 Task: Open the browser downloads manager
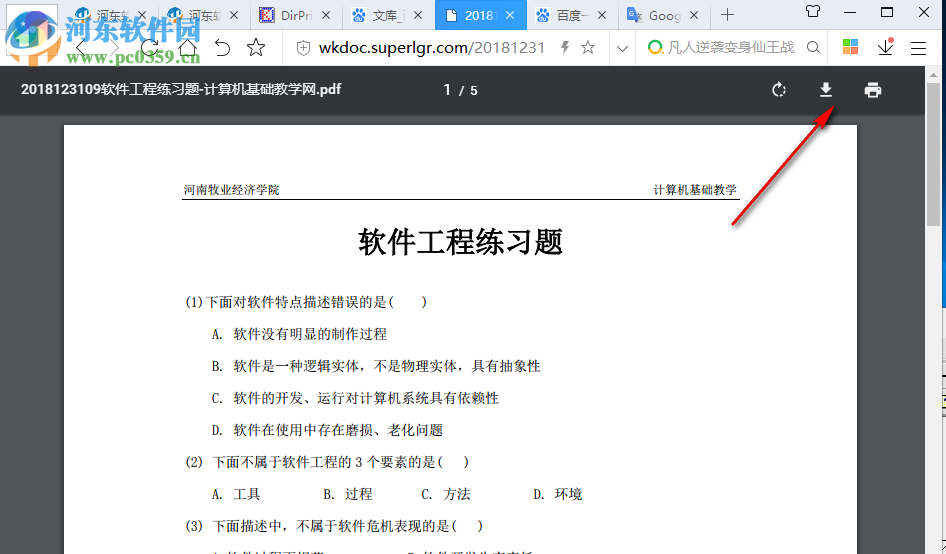coord(885,47)
